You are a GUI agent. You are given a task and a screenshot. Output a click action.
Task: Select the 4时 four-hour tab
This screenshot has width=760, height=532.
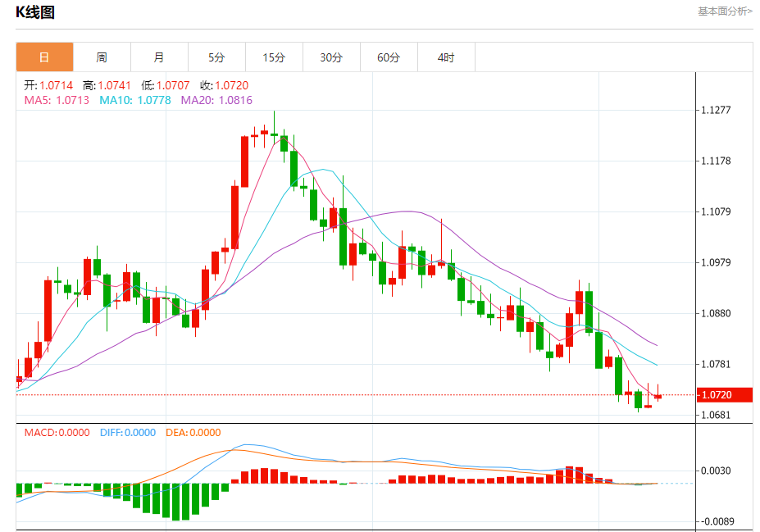446,57
